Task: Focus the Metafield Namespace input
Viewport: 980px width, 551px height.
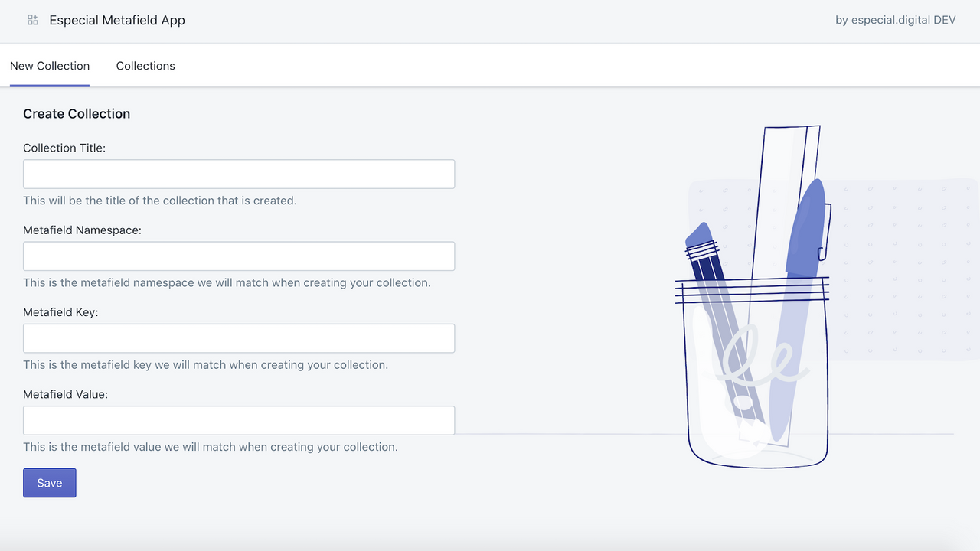Action: 239,256
